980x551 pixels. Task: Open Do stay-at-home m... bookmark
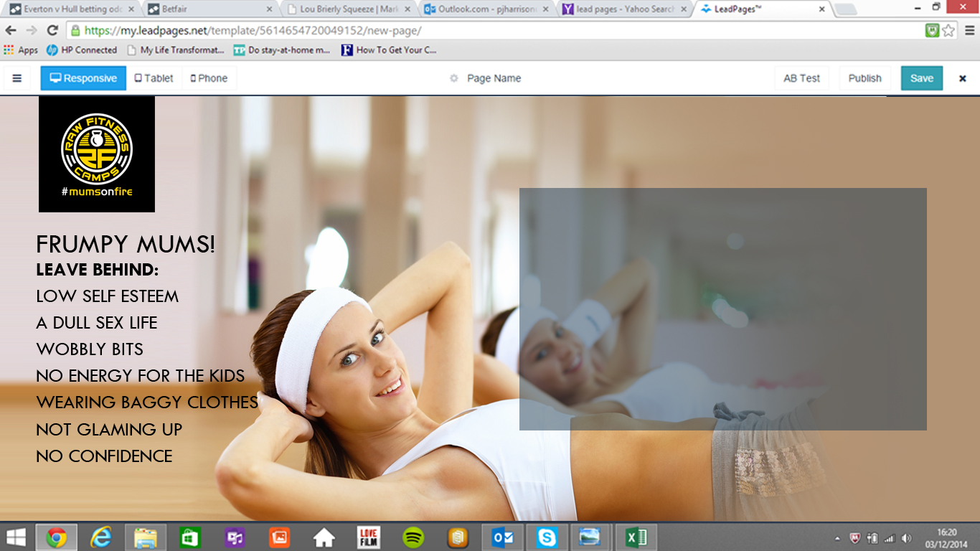282,50
